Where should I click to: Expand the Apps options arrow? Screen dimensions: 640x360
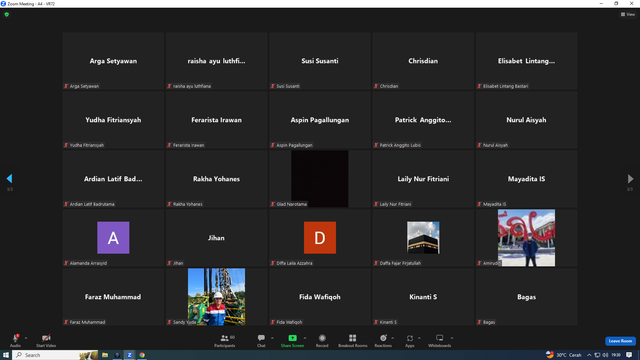click(x=419, y=338)
